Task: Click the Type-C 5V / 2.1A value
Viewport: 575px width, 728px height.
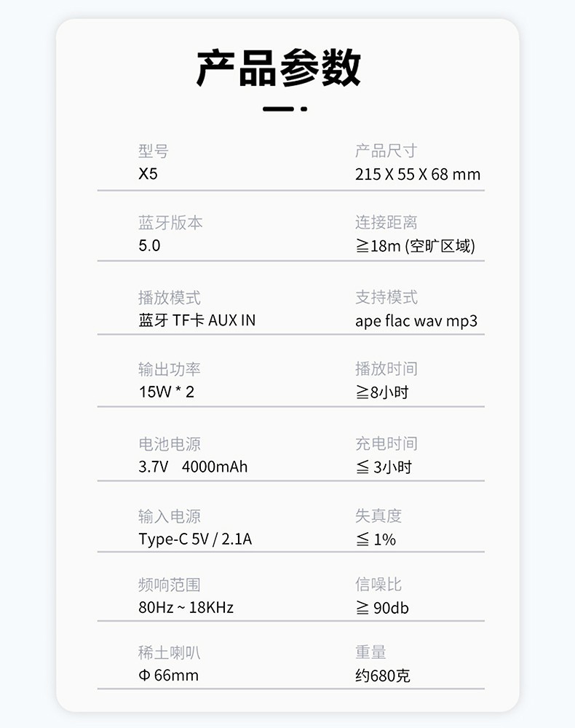Action: (x=195, y=539)
